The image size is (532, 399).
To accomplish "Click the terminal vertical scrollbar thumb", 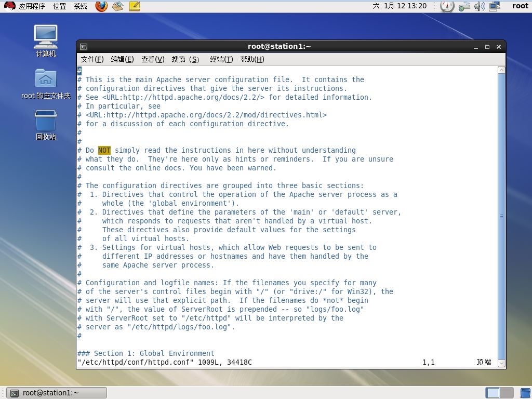I will pos(501,217).
